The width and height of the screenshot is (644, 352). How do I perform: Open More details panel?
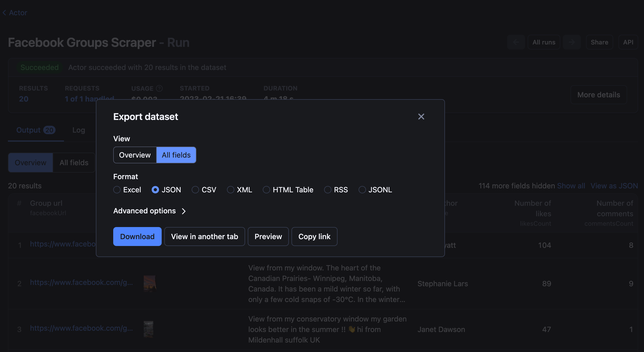point(599,95)
